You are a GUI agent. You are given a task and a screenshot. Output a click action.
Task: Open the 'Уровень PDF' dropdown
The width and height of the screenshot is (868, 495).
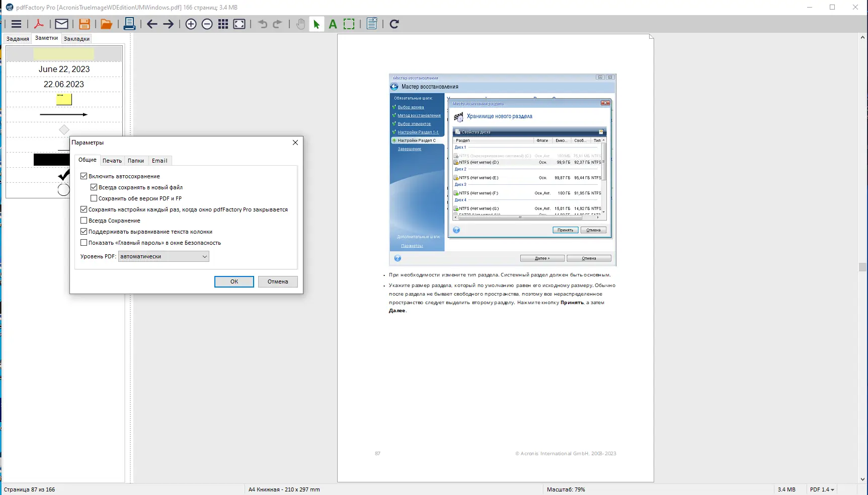tap(164, 256)
